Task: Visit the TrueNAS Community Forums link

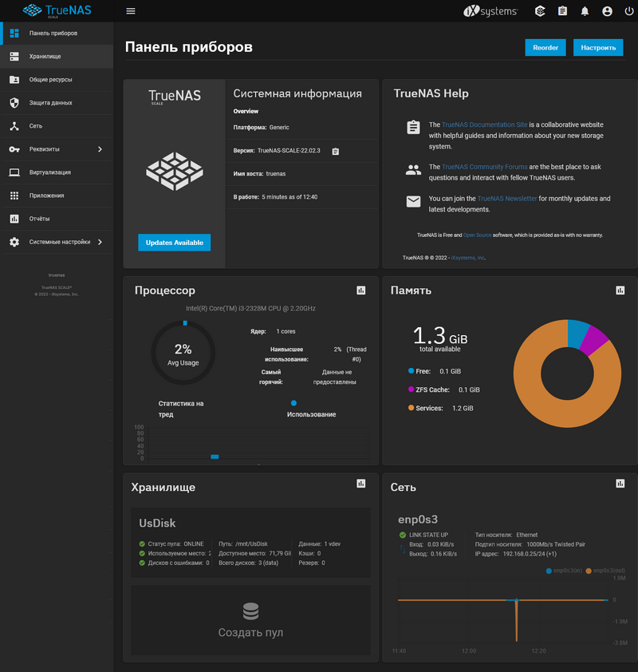Action: [x=484, y=167]
